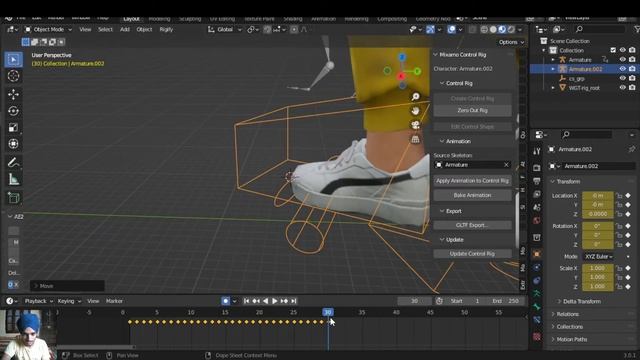This screenshot has width=640, height=360.
Task: Hide WGT-rig_root via eye icon
Action: 622,87
